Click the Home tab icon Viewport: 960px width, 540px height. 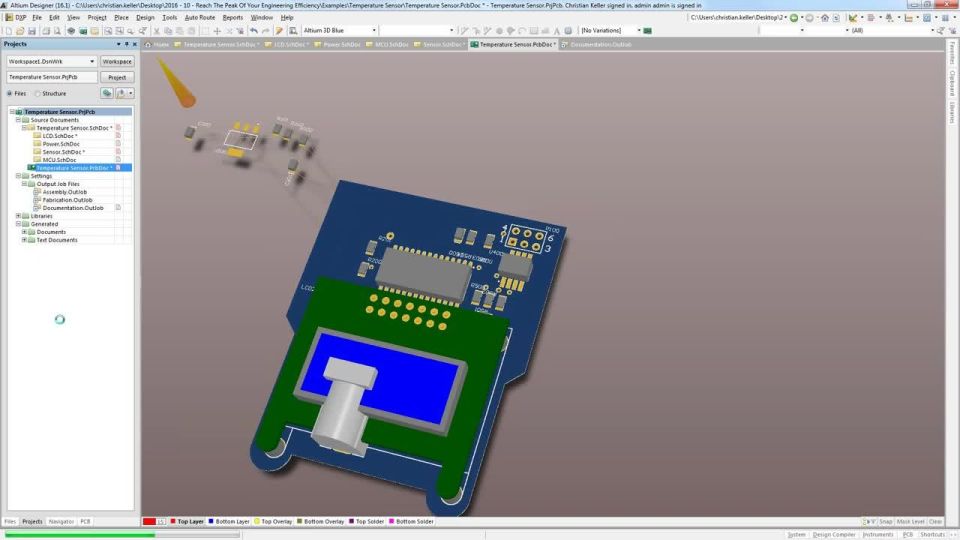[x=148, y=45]
